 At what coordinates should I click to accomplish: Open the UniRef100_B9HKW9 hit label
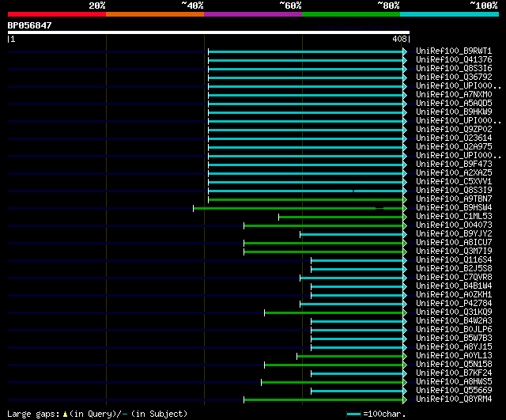[x=454, y=112]
